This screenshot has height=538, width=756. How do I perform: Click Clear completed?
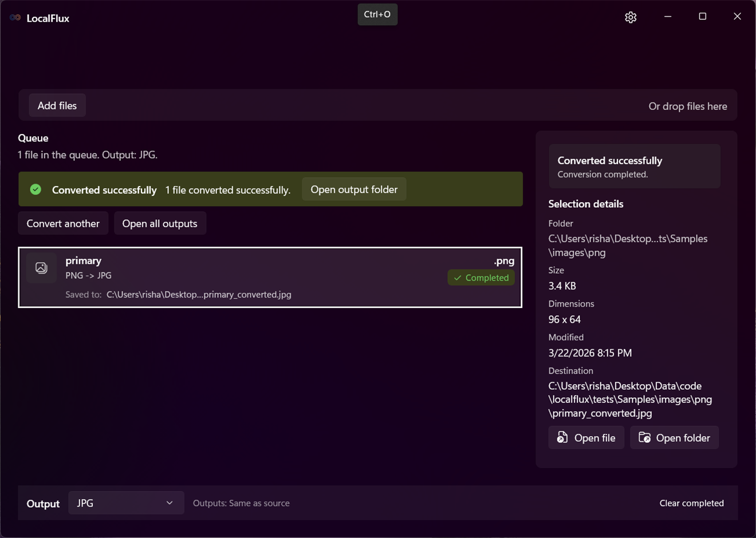point(691,503)
